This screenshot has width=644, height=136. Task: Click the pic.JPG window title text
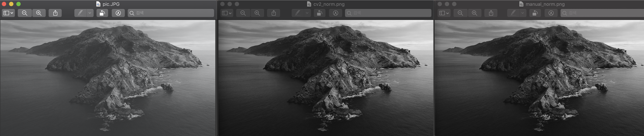111,4
